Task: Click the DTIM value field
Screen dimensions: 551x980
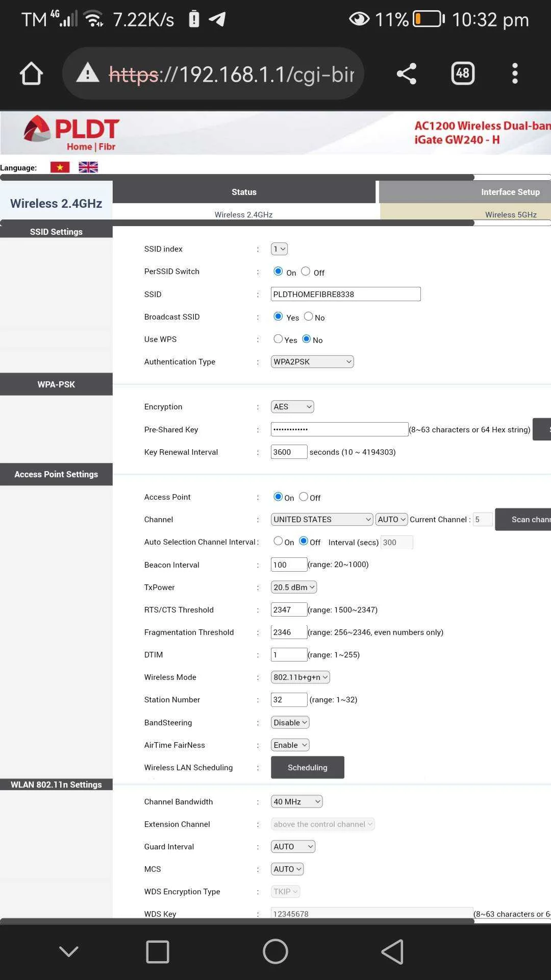Action: (289, 655)
